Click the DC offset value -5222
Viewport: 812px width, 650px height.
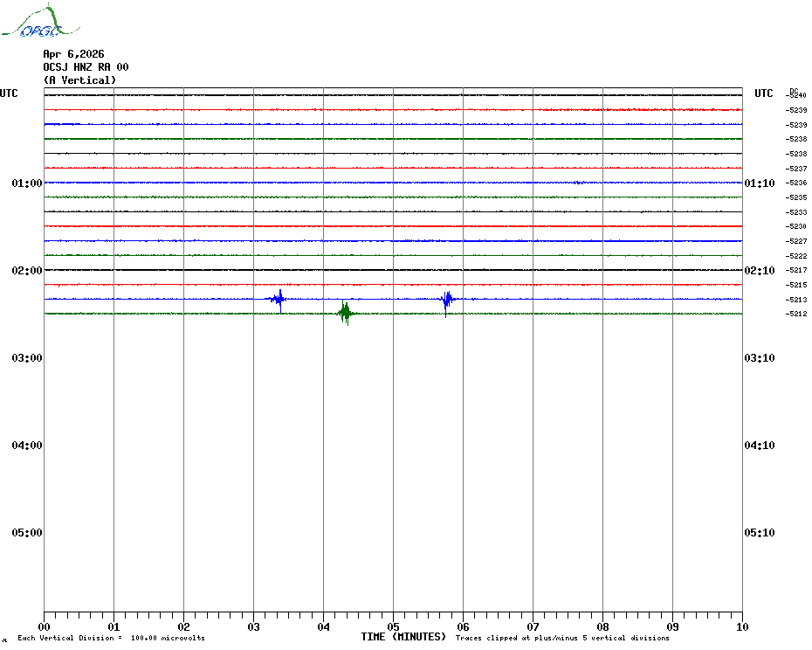[x=796, y=256]
